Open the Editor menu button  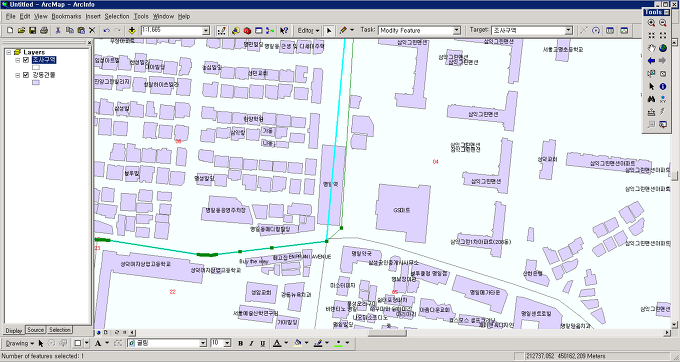[308, 30]
